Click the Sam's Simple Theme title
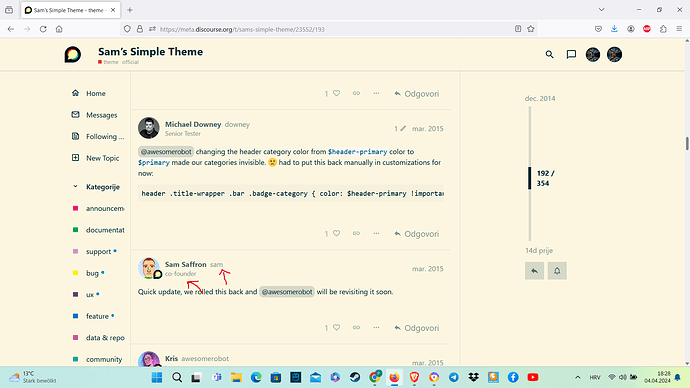Image resolution: width=690 pixels, height=388 pixels. pyautogui.click(x=150, y=51)
